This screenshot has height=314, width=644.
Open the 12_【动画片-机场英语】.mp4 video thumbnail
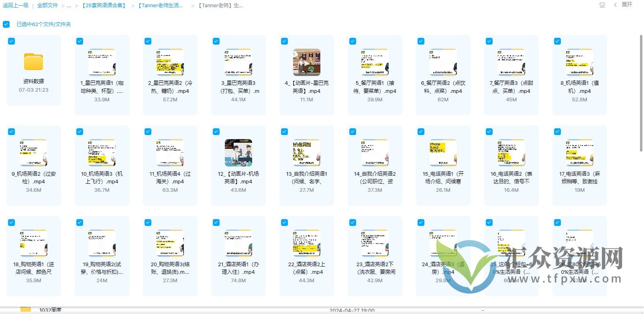pos(238,153)
